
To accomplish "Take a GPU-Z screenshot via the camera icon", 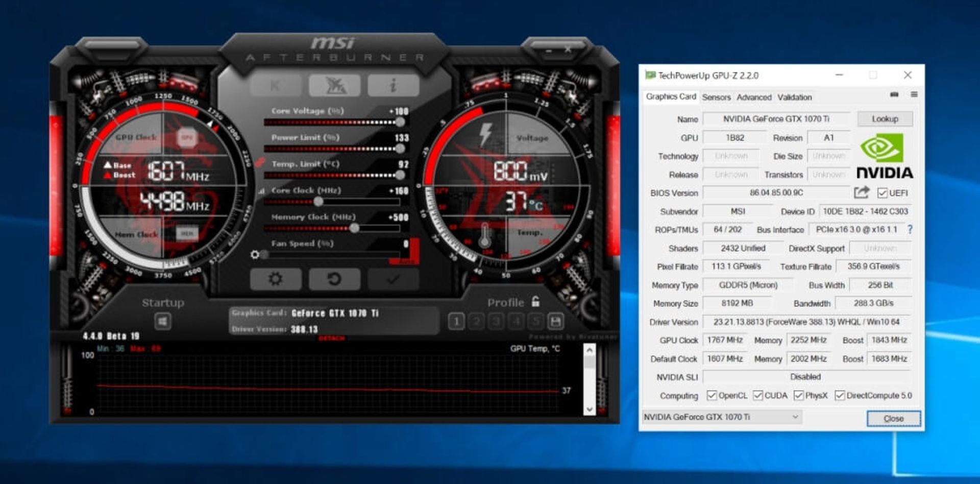I will click(894, 94).
